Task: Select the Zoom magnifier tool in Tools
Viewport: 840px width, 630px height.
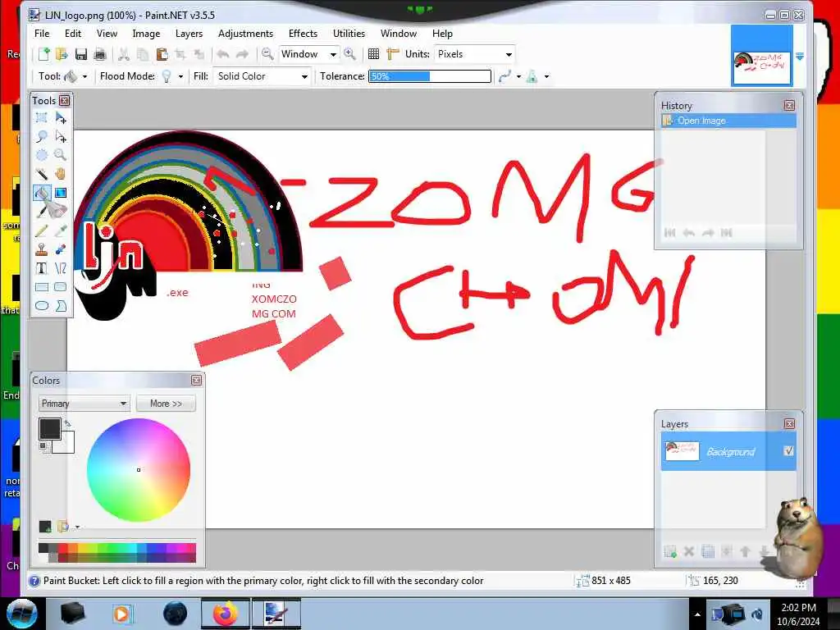Action: point(61,155)
